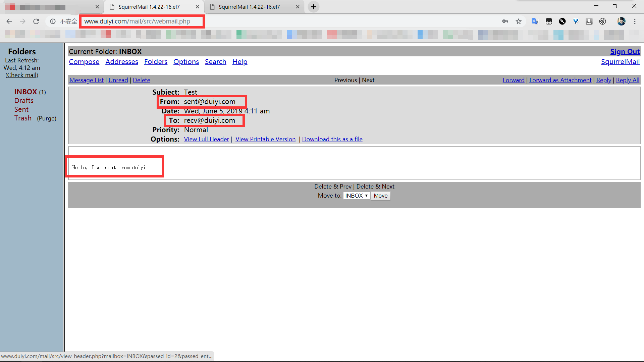644x362 pixels.
Task: Open the user profile avatar icon
Action: pyautogui.click(x=621, y=21)
